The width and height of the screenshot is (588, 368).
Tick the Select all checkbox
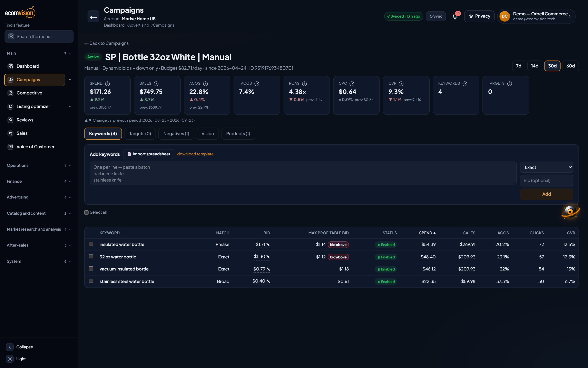coord(86,212)
